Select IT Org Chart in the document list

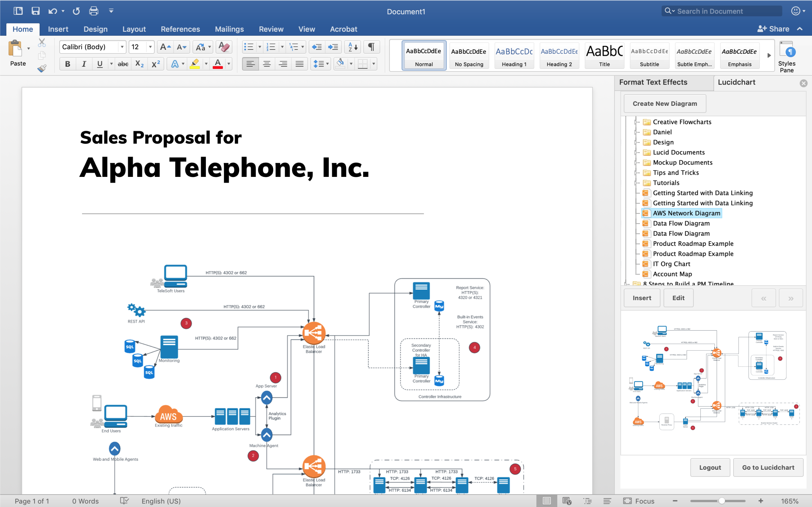pos(671,264)
